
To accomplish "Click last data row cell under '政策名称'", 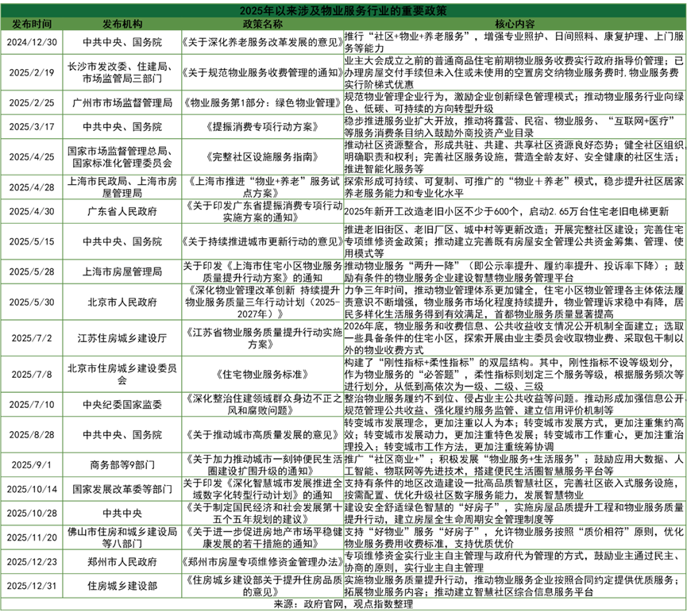I will tap(262, 586).
